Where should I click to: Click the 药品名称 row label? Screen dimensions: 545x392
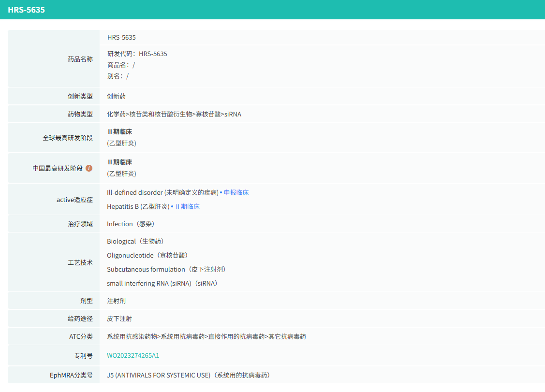point(80,59)
